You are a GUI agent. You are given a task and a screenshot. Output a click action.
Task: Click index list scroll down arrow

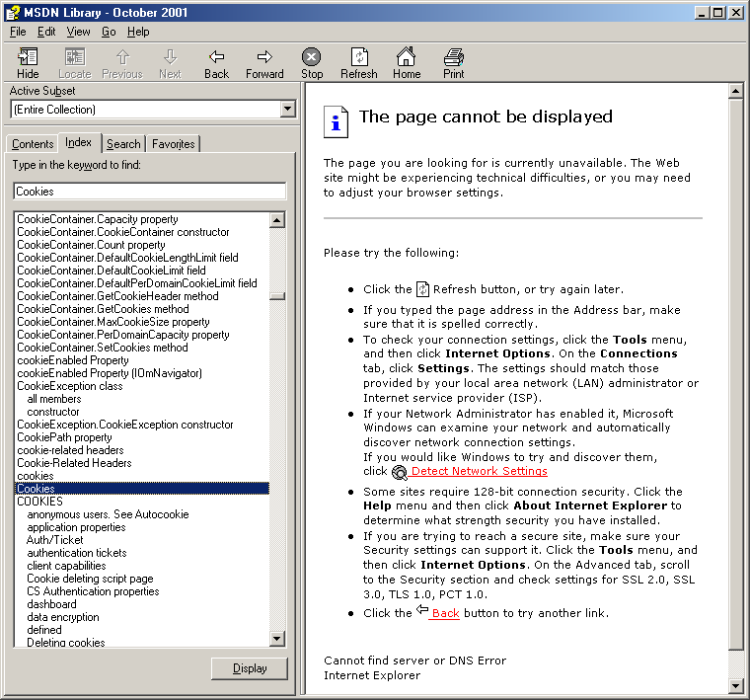tap(277, 638)
